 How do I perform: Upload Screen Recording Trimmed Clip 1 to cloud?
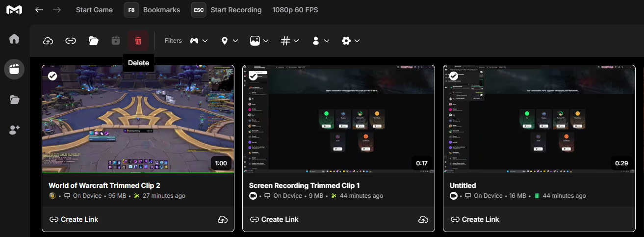tap(423, 219)
